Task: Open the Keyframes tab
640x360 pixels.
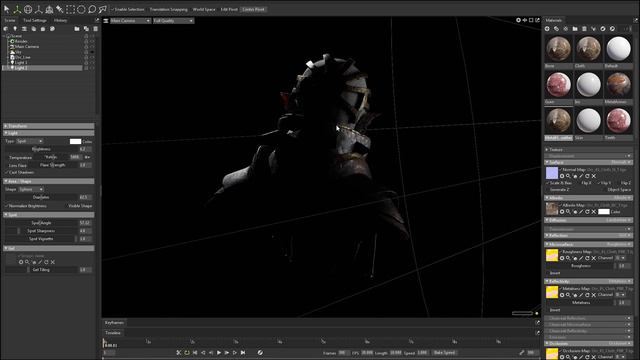Action: point(114,322)
